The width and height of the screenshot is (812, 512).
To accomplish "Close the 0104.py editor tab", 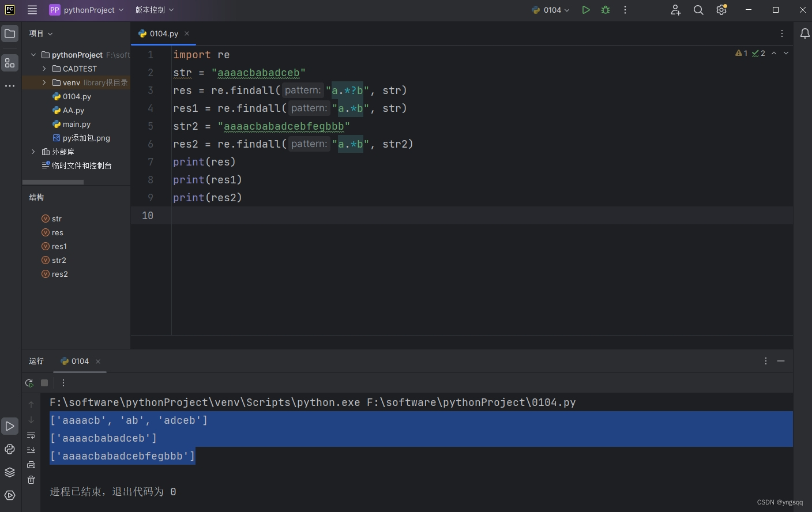I will (187, 33).
